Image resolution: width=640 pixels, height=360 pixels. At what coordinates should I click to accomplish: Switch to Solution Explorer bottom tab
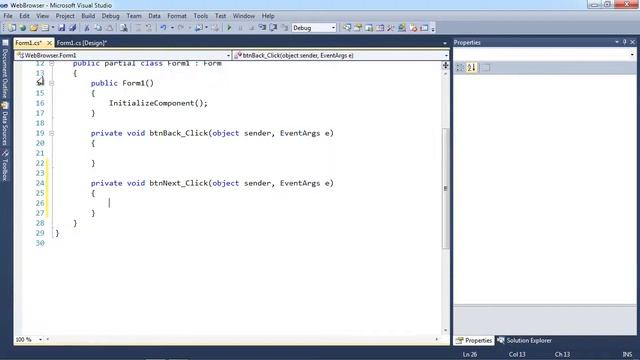[524, 340]
